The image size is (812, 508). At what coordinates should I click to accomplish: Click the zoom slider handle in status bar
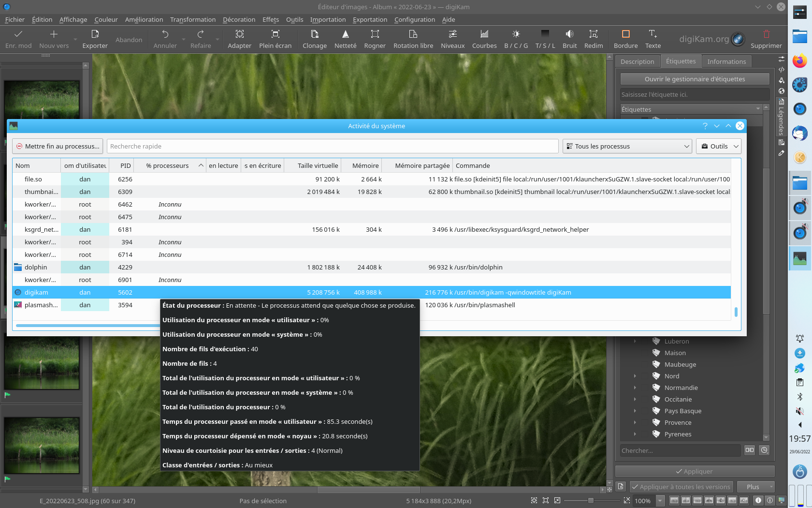coord(591,501)
